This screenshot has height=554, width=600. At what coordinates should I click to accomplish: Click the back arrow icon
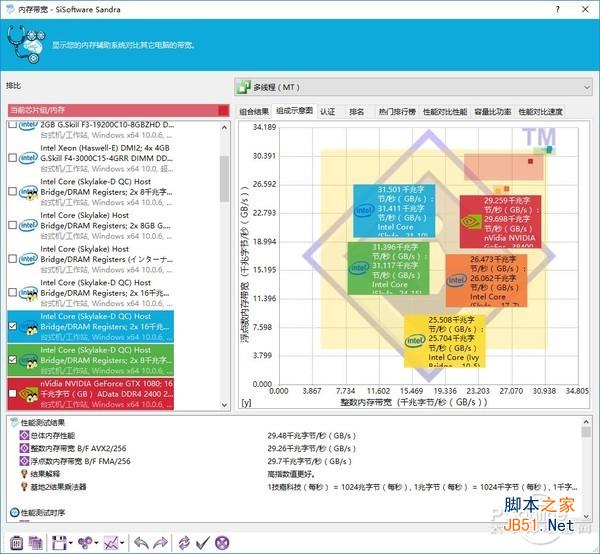[x=141, y=543]
